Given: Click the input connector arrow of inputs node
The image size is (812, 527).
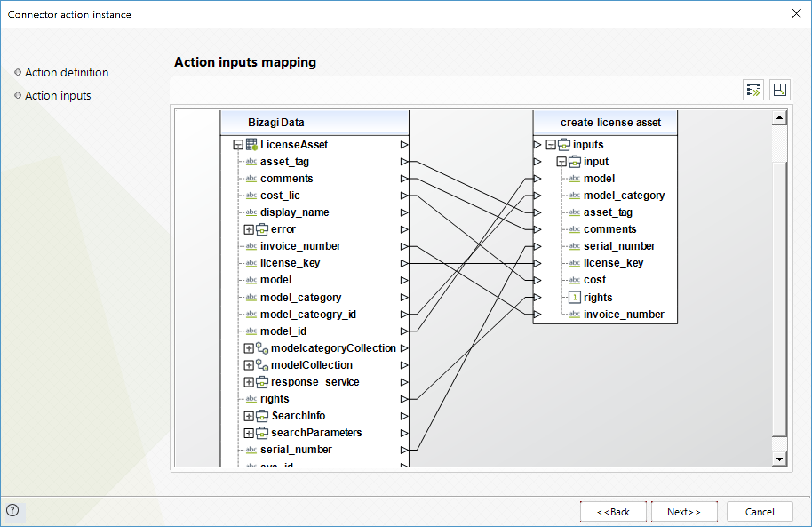Looking at the screenshot, I should tap(537, 145).
